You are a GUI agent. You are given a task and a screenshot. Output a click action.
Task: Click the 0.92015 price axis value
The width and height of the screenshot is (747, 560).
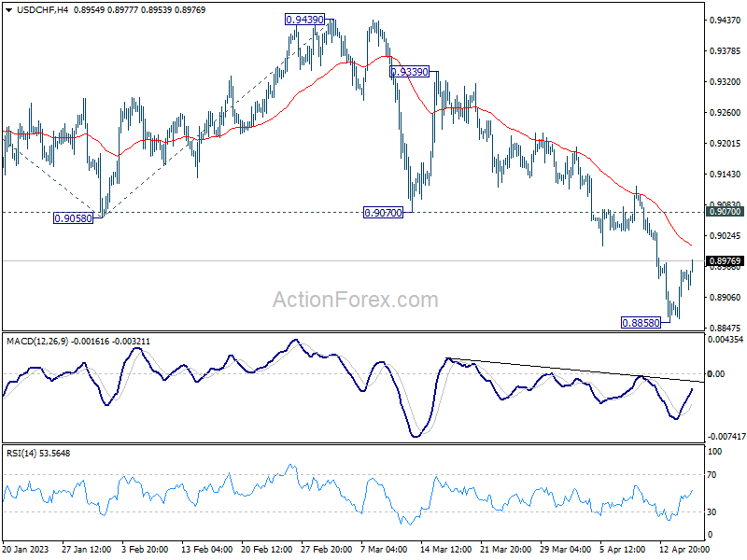pos(726,144)
